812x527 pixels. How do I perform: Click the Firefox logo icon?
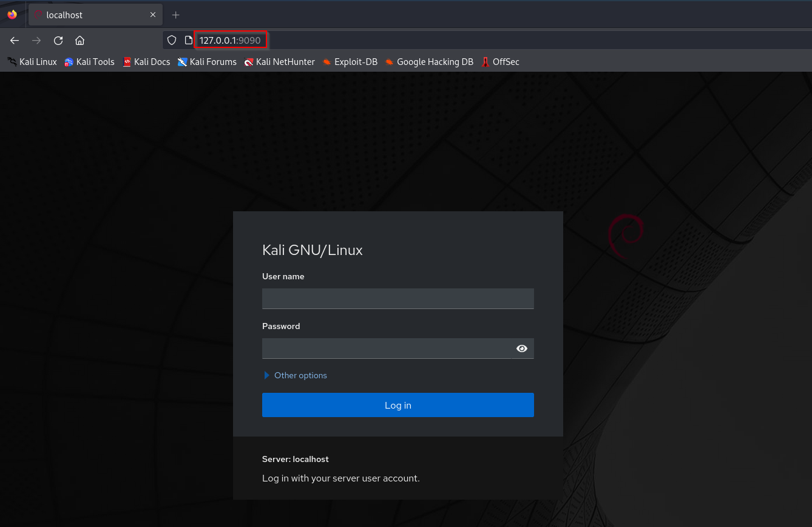tap(12, 15)
